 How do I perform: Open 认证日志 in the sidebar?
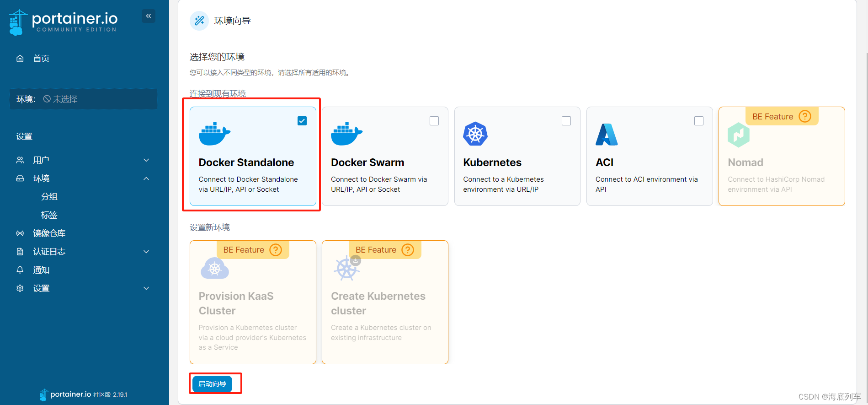[49, 252]
